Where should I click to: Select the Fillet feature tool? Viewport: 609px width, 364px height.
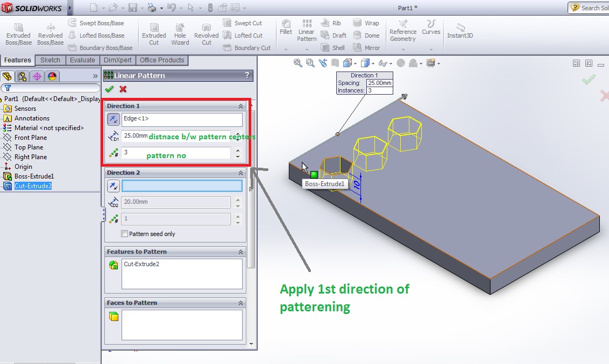tap(286, 32)
